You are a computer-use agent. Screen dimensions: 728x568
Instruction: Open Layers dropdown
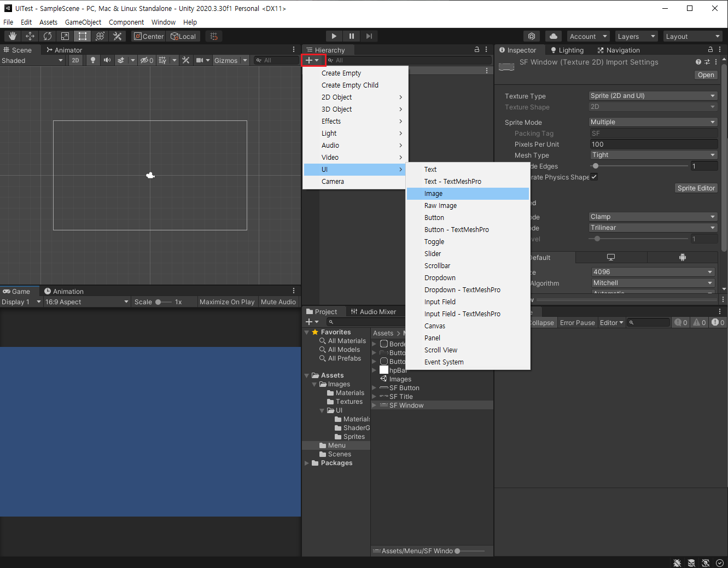click(x=636, y=36)
